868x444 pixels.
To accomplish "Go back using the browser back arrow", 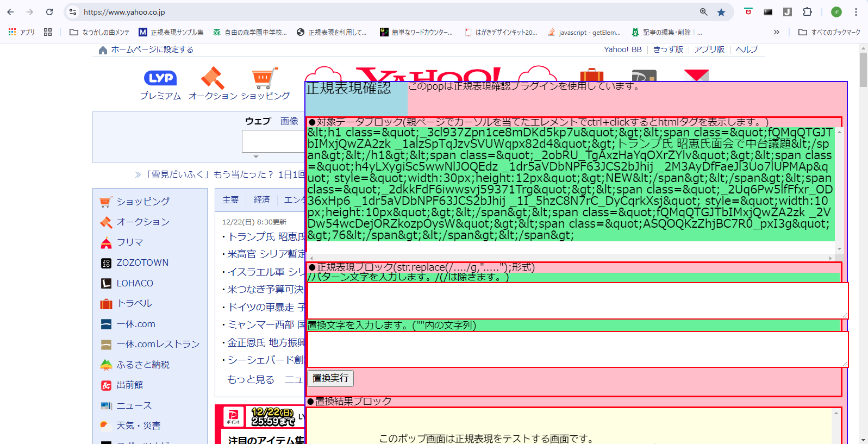I will click(x=10, y=12).
